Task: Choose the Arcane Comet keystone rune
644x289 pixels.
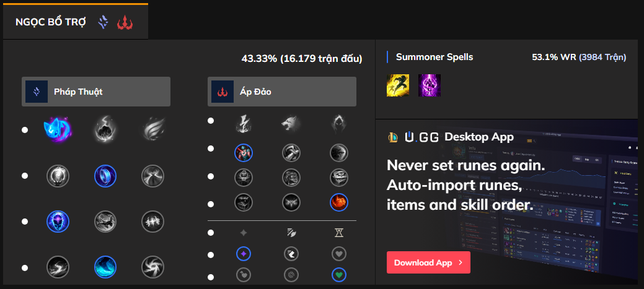Action: coord(105,130)
